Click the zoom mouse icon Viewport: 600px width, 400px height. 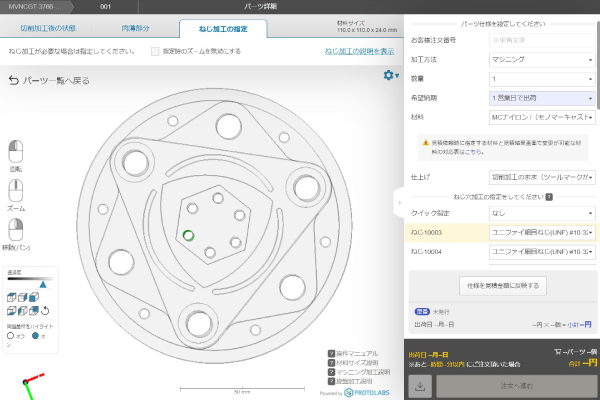coord(17,190)
